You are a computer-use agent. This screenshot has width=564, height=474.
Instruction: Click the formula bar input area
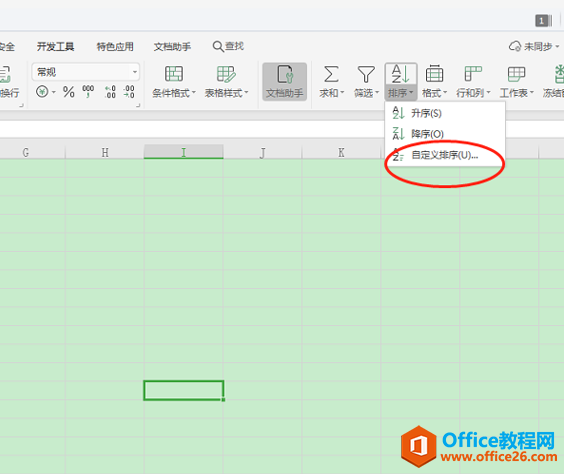(282, 129)
